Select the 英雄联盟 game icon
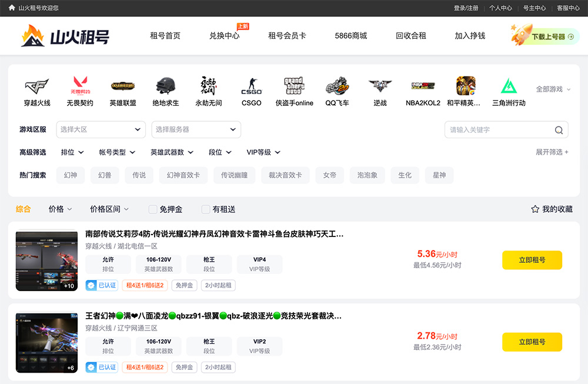 coord(123,86)
